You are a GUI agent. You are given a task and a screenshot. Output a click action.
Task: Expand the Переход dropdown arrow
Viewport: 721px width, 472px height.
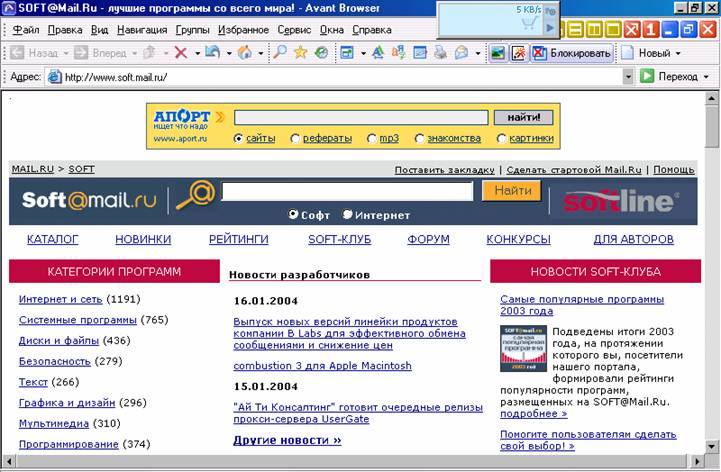tap(706, 77)
